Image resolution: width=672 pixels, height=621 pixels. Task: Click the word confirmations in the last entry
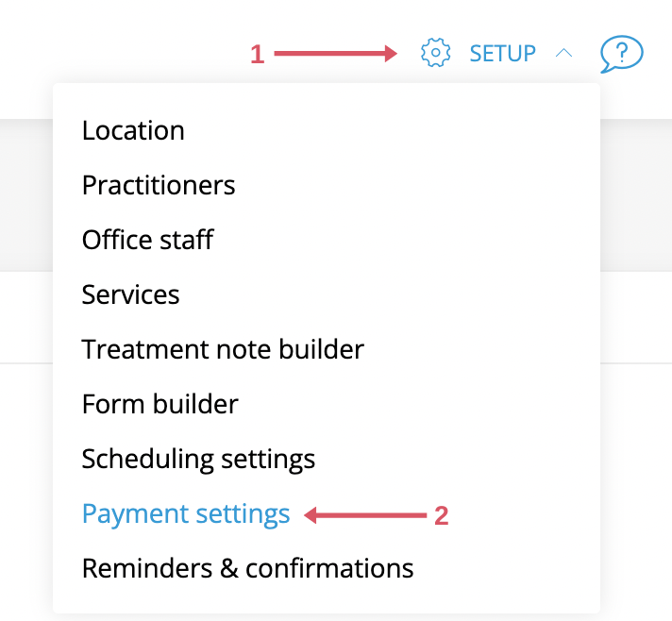[x=329, y=568]
